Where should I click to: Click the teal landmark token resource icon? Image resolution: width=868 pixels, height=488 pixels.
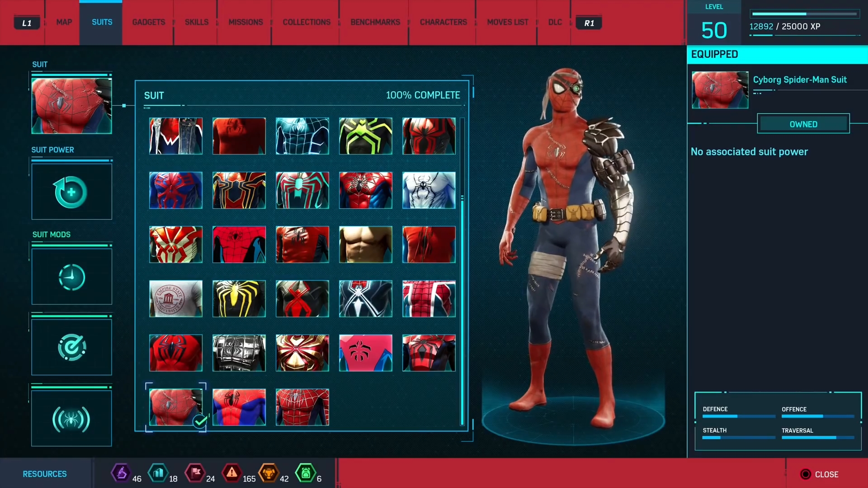158,473
